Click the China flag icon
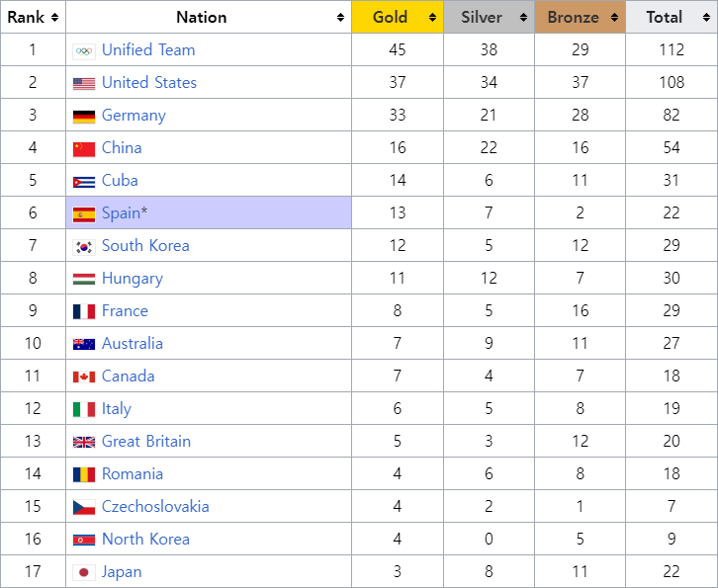 84,148
